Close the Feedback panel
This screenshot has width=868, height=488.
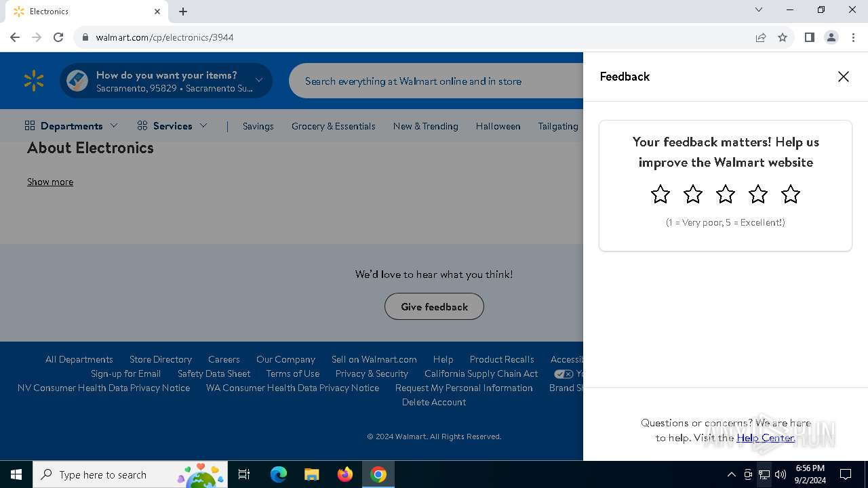click(844, 77)
